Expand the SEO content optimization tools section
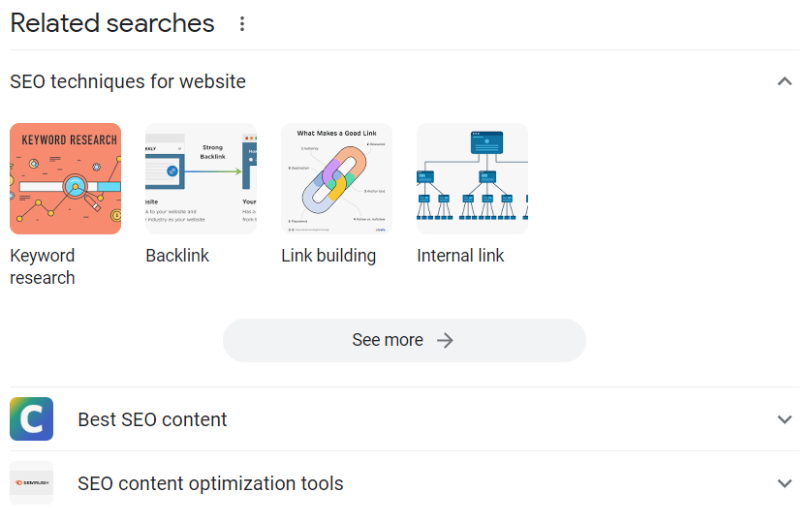This screenshot has height=524, width=812. coord(785,483)
